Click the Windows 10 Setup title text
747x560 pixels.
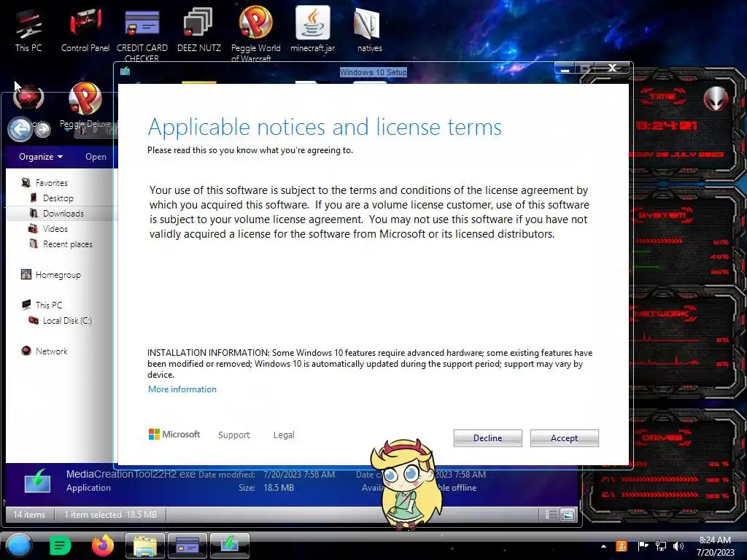click(373, 72)
